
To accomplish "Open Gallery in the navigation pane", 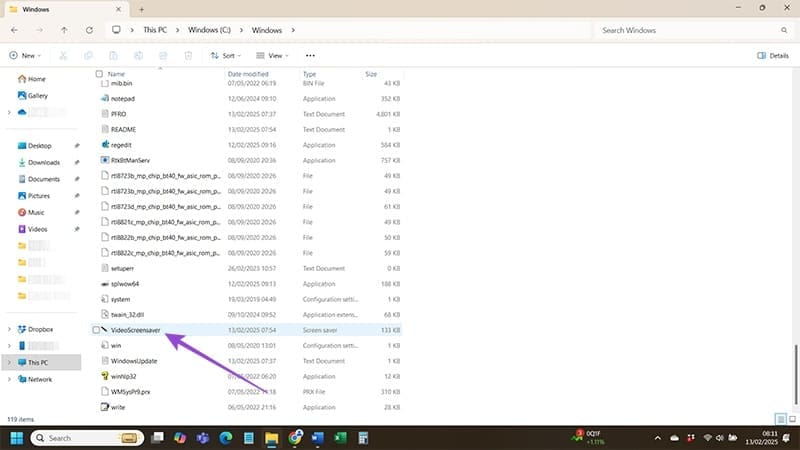I will tap(38, 95).
